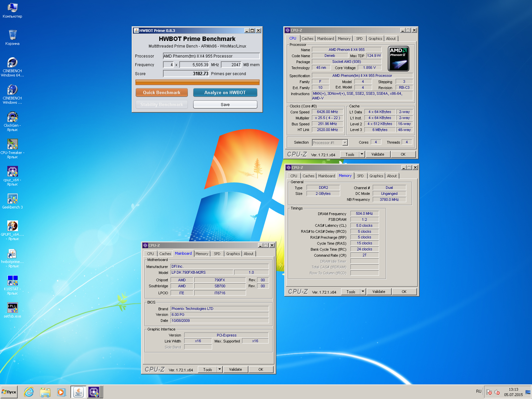The image size is (532, 399).
Task: Open the Пуск start button
Action: (x=9, y=392)
